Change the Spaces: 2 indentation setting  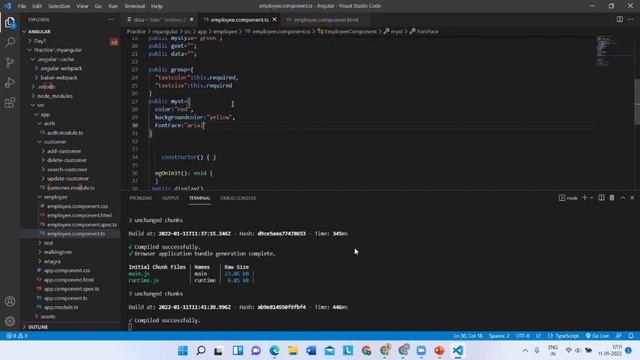[499, 336]
